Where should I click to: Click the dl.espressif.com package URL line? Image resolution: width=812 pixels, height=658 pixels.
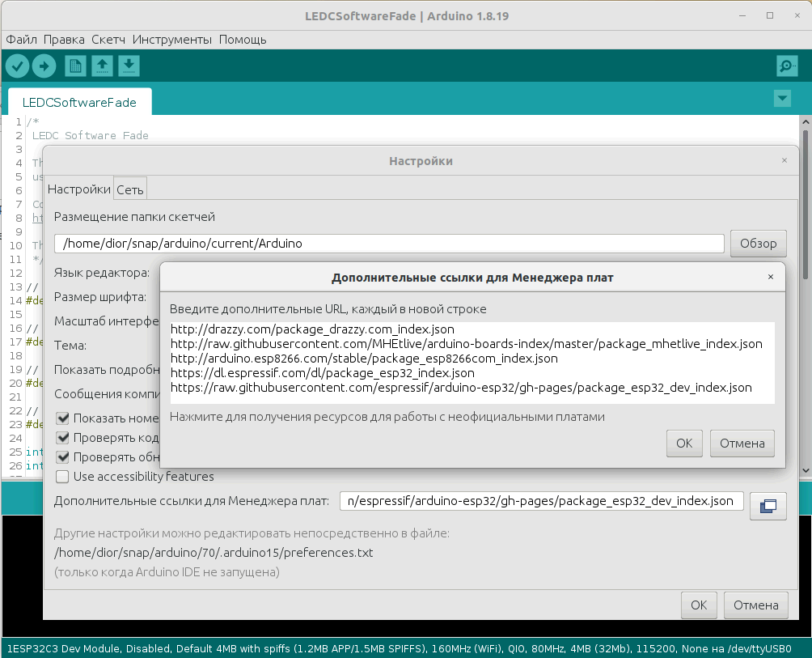pyautogui.click(x=322, y=372)
